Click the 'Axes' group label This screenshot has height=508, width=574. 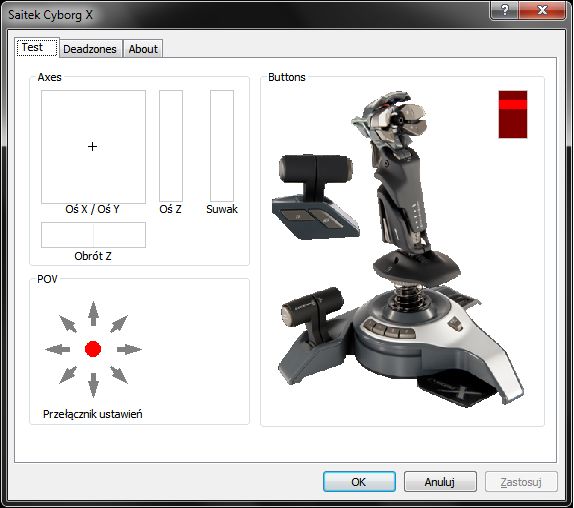[x=49, y=77]
